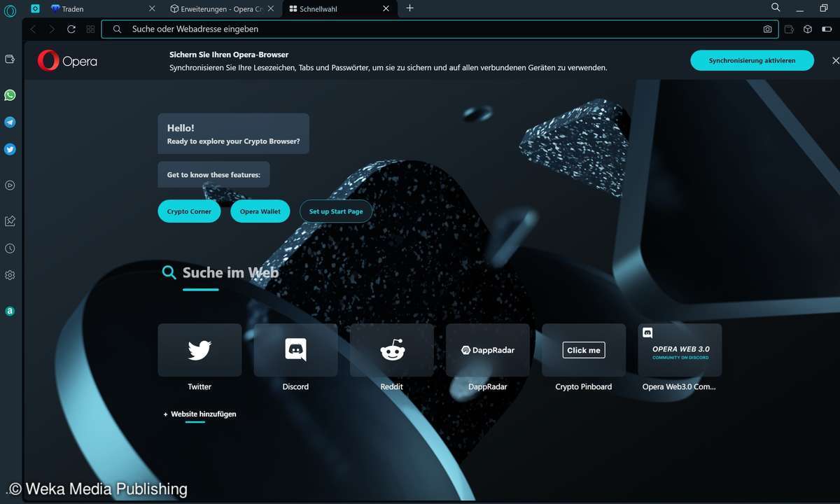Open the Opera Web3.0 Community tile
This screenshot has width=840, height=504.
(680, 350)
